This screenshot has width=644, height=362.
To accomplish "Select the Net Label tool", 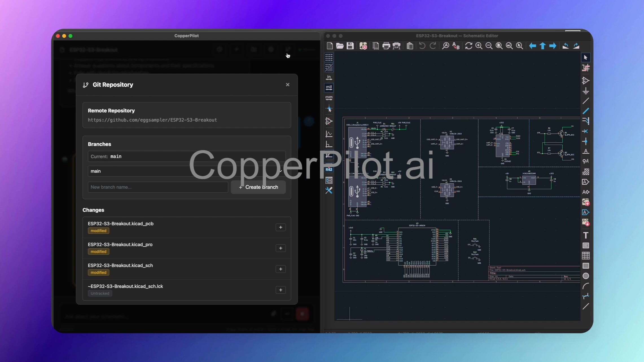I will coord(586,151).
